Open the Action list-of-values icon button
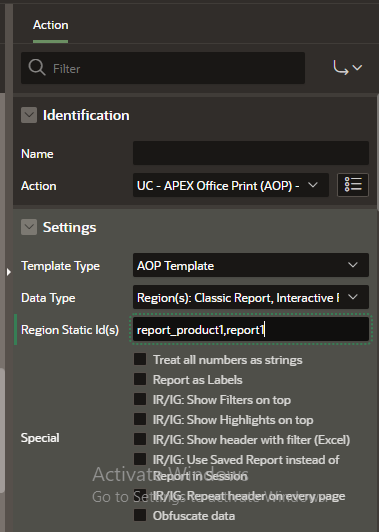The height and width of the screenshot is (532, 379). [353, 185]
